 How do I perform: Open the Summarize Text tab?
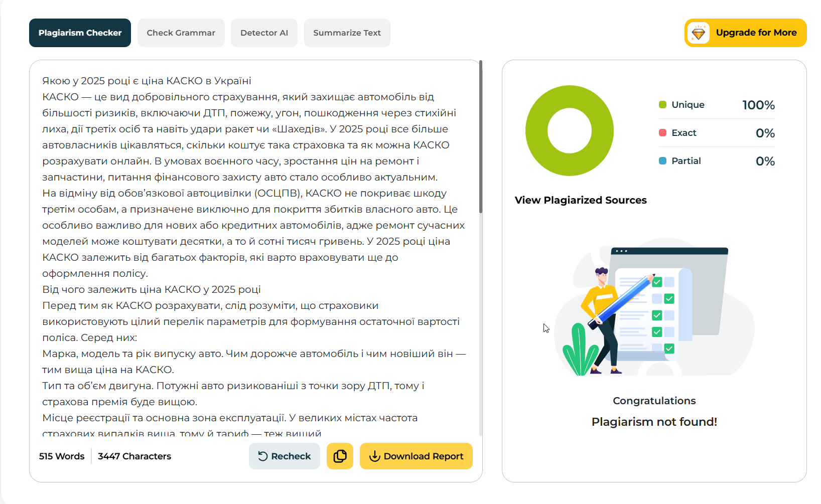point(347,33)
